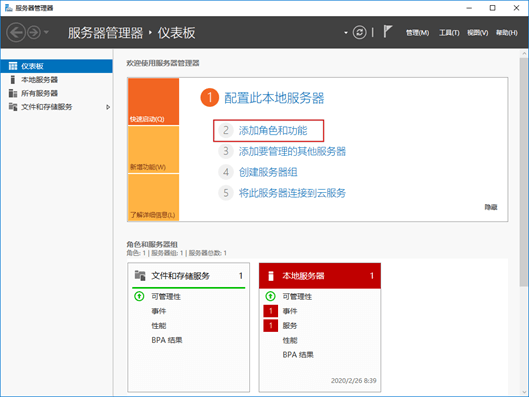
Task: Select 仪表板 in the sidebar
Action: [57, 66]
